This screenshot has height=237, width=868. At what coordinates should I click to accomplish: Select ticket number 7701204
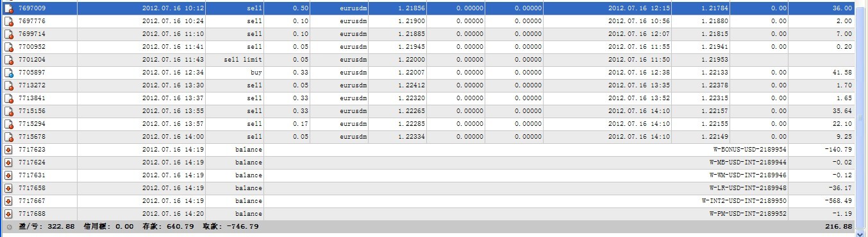pyautogui.click(x=32, y=60)
